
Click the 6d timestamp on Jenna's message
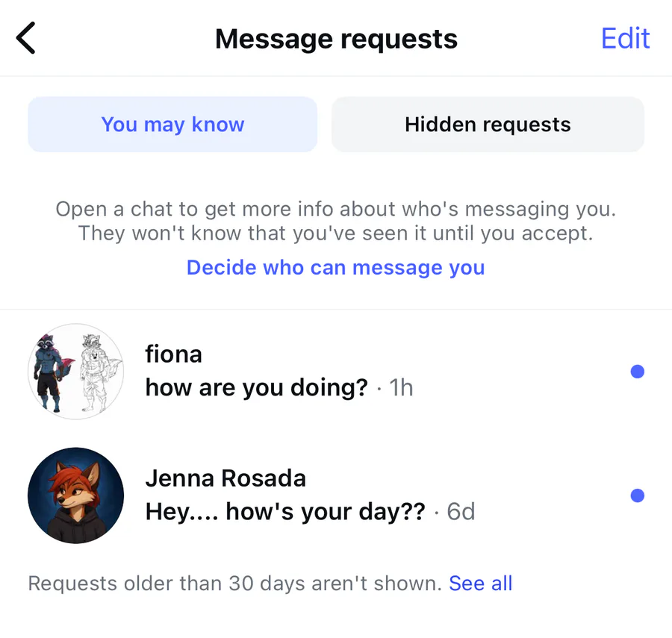(x=460, y=512)
